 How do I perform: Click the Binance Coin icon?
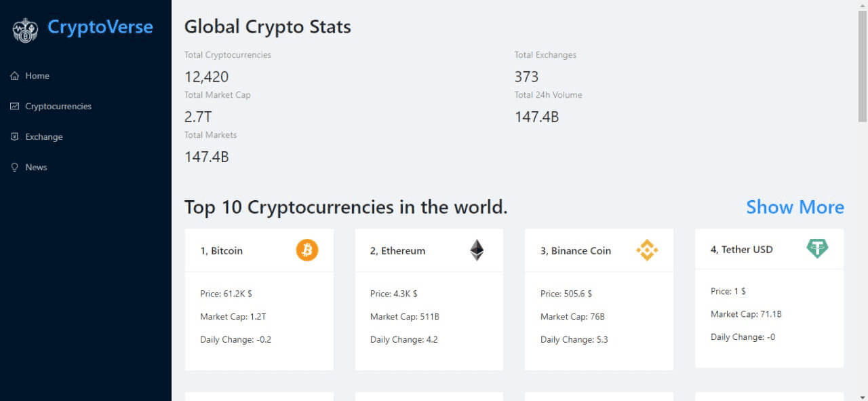(x=648, y=250)
